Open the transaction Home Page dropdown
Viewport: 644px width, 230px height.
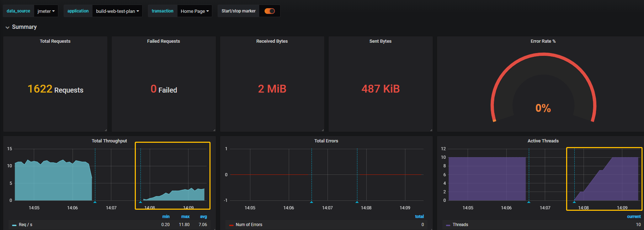coord(195,11)
